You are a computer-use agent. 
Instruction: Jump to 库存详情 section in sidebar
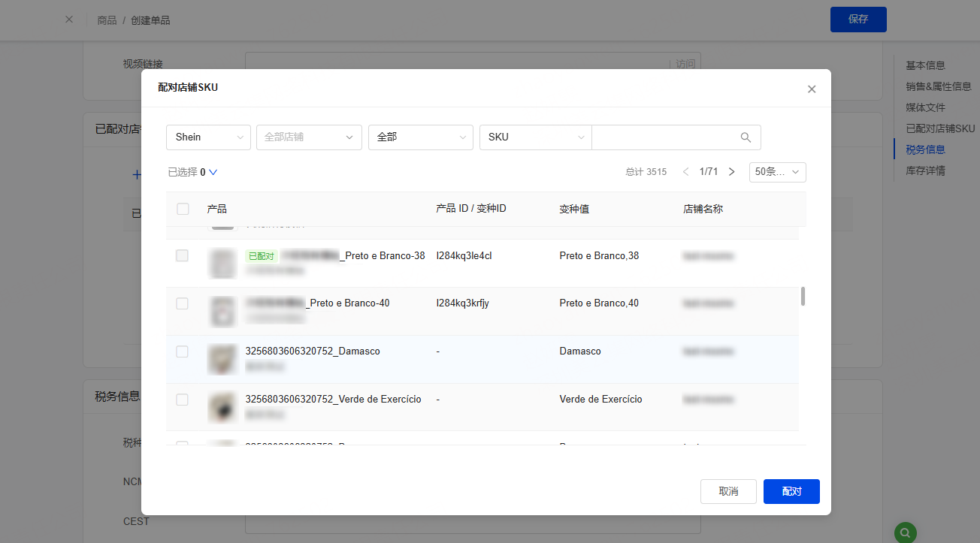click(x=925, y=170)
